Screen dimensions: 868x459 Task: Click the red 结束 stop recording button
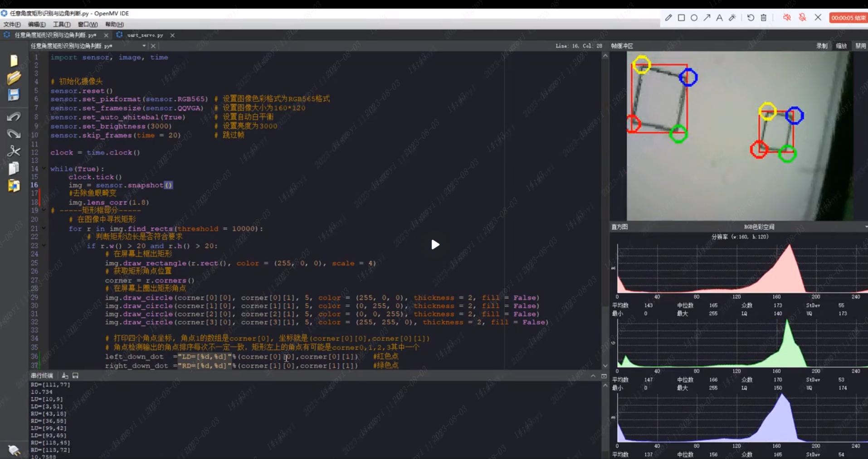[x=848, y=18]
